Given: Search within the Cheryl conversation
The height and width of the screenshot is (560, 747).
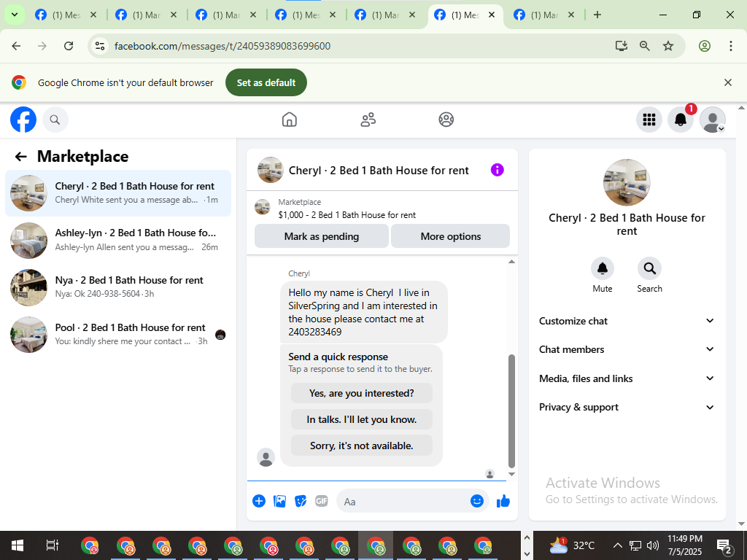Looking at the screenshot, I should (x=649, y=268).
